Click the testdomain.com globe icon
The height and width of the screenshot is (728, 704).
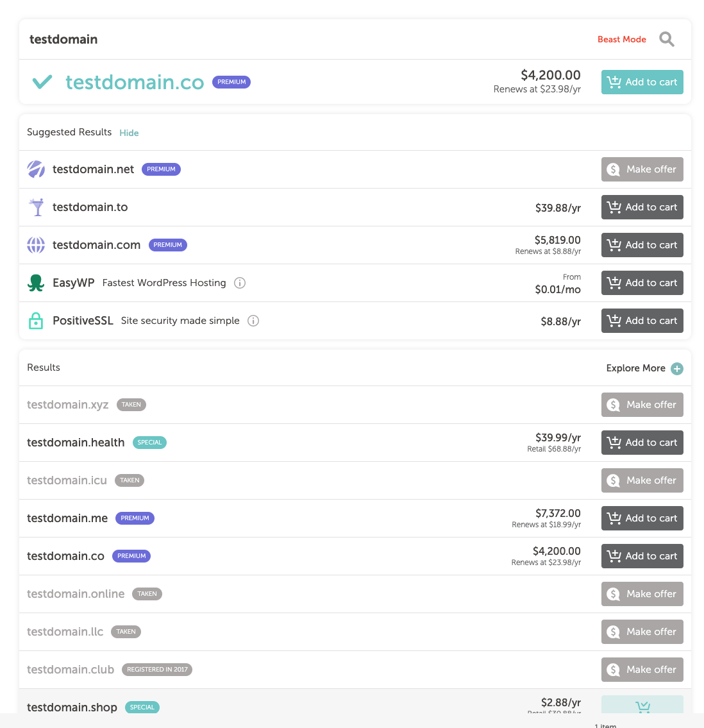[36, 245]
